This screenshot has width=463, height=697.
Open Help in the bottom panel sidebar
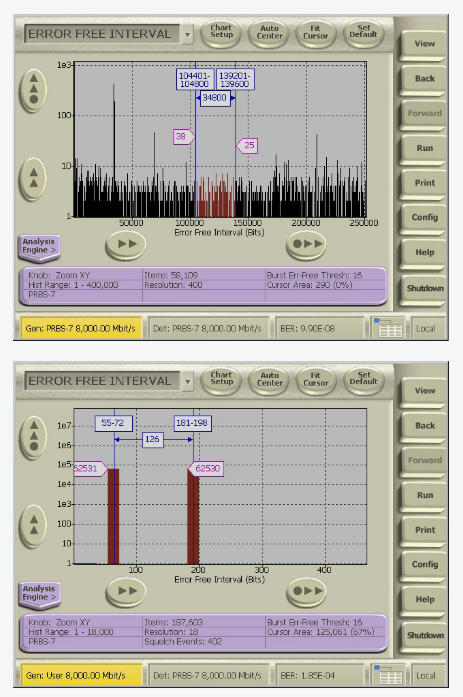(x=424, y=600)
